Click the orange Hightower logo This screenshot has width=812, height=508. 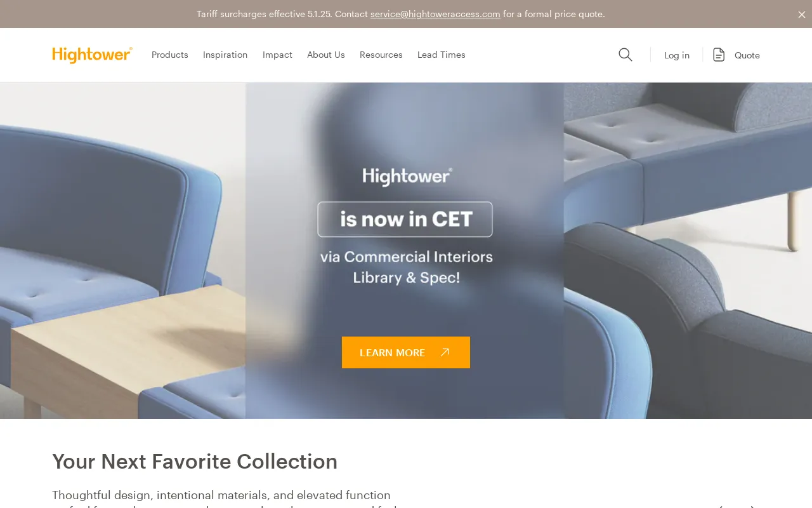click(93, 55)
